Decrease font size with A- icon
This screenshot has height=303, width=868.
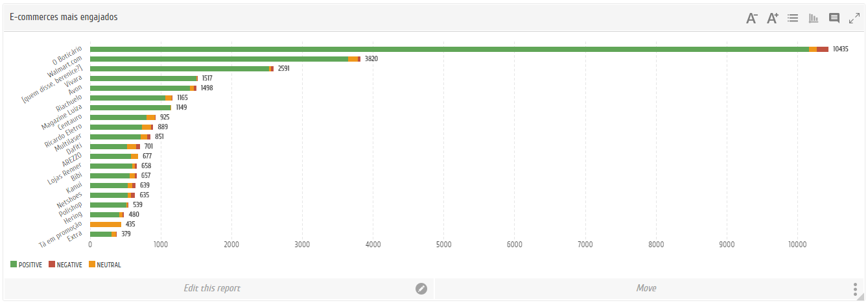pos(752,18)
